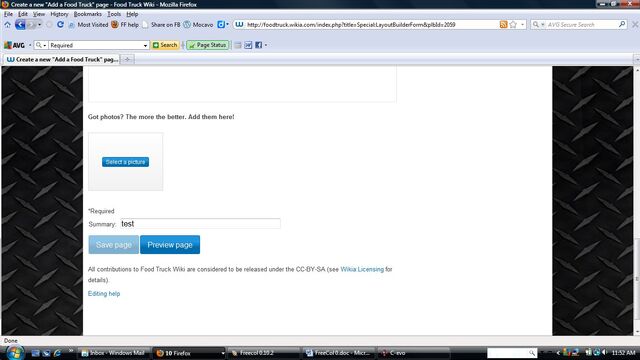Open the Edit menu

[23, 14]
